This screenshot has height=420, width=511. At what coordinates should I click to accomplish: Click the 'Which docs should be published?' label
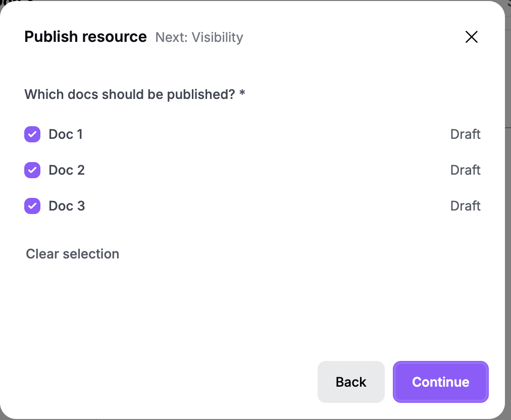click(130, 94)
